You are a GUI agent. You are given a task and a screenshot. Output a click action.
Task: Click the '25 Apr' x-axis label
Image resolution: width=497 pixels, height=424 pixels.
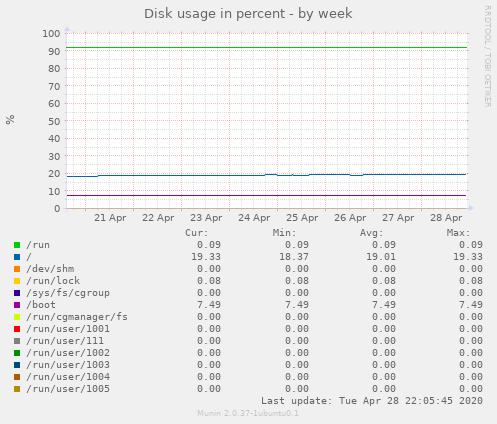point(302,218)
